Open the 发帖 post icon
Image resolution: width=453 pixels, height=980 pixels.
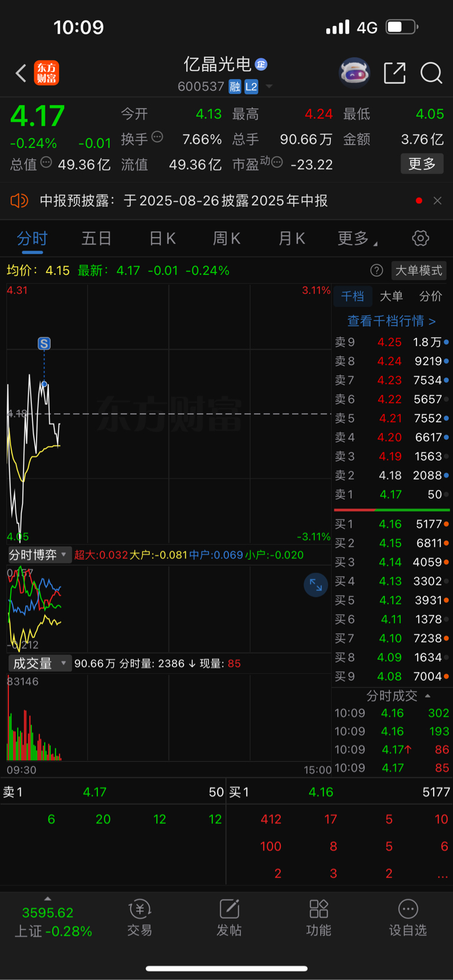pyautogui.click(x=229, y=917)
